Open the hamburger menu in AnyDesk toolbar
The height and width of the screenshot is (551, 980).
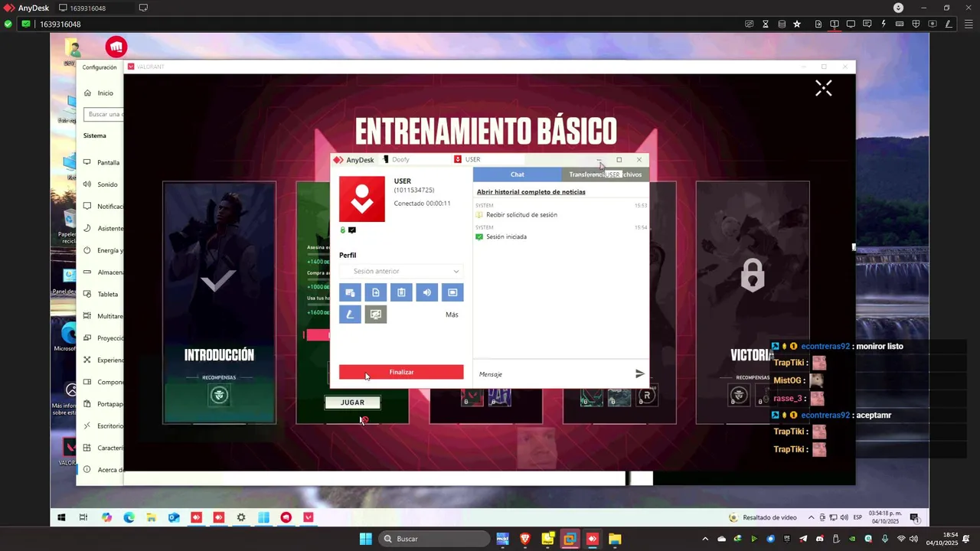(969, 24)
